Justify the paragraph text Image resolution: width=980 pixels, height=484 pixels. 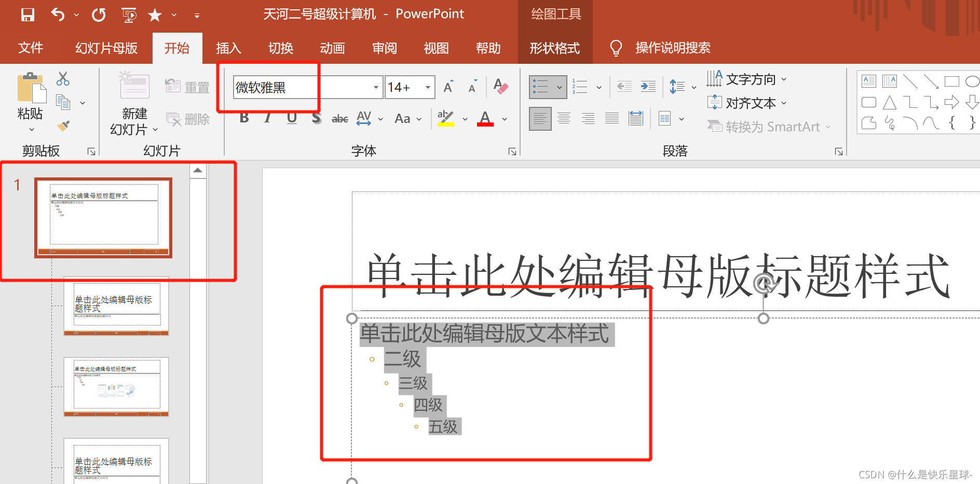tap(612, 119)
